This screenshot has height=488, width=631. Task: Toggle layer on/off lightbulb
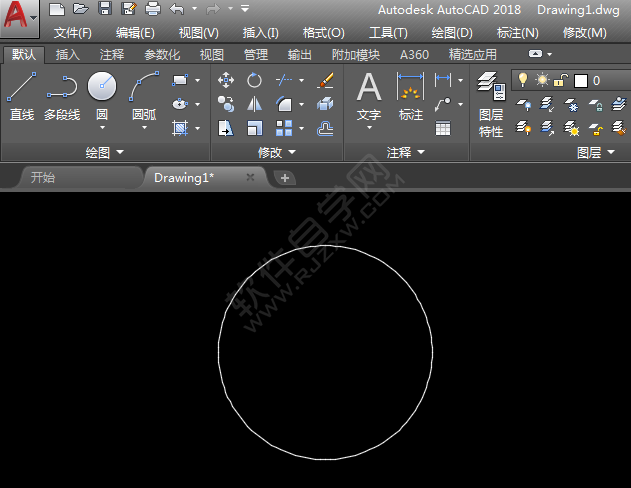[x=523, y=80]
